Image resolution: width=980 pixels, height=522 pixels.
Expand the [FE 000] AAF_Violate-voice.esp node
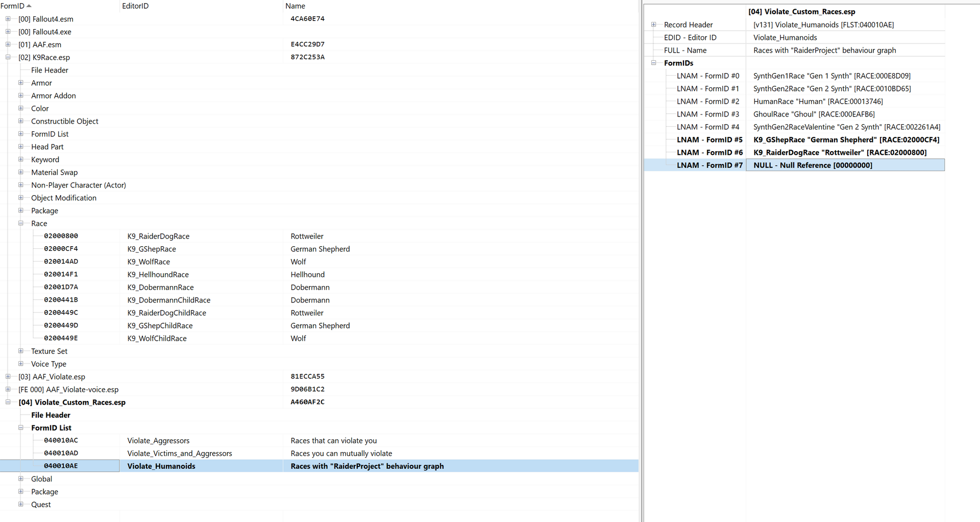click(8, 389)
